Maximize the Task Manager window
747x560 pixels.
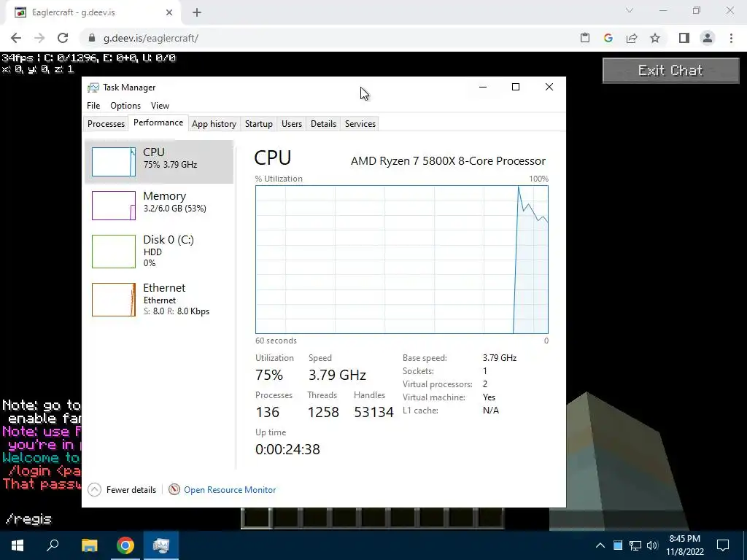[516, 87]
